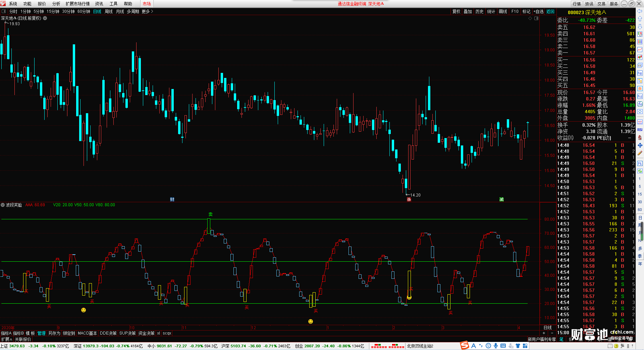
Task: Click the down arrow icon in right sidebar
Action: [x=640, y=27]
